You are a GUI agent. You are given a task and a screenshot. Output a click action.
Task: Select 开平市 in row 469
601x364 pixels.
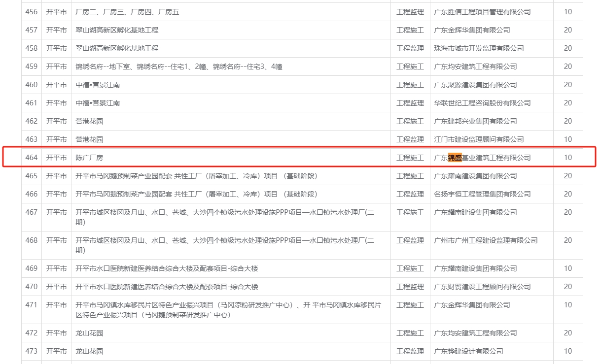56,268
